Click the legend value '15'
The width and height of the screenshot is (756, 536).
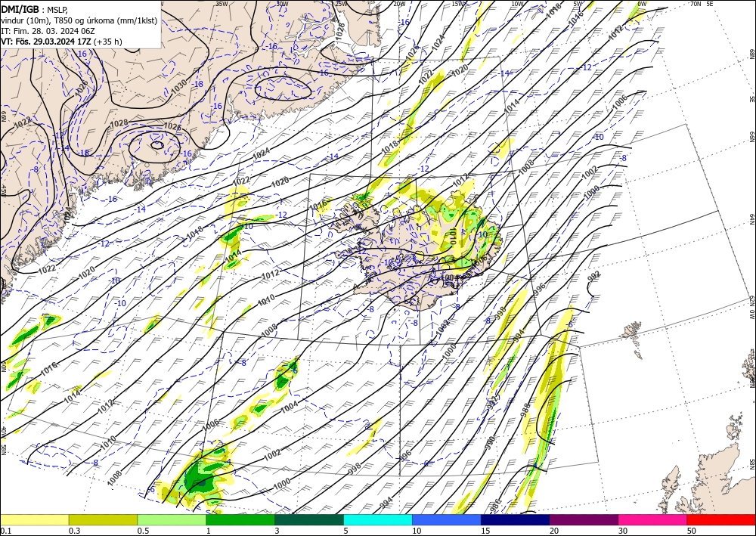[x=485, y=531]
